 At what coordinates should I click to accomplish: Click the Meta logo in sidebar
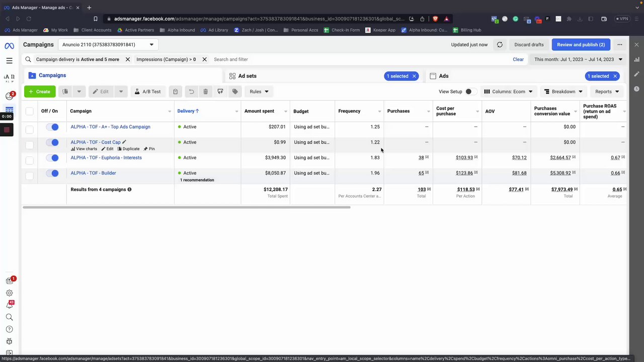point(9,46)
